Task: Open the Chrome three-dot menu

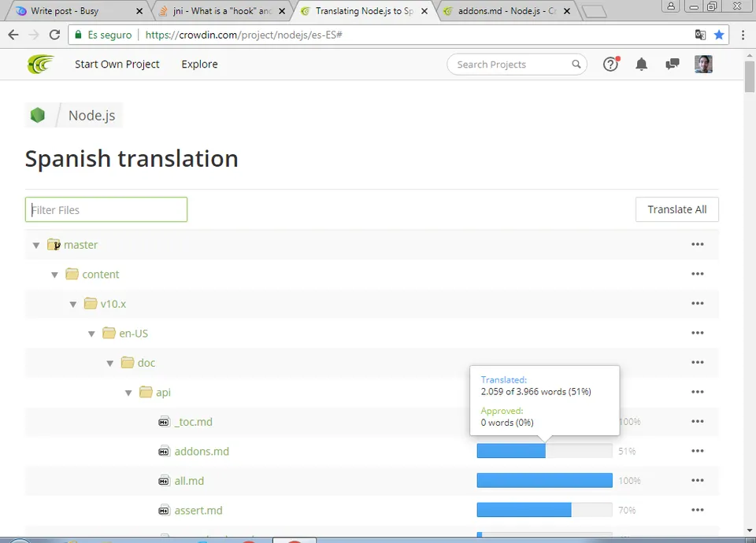Action: coord(743,35)
